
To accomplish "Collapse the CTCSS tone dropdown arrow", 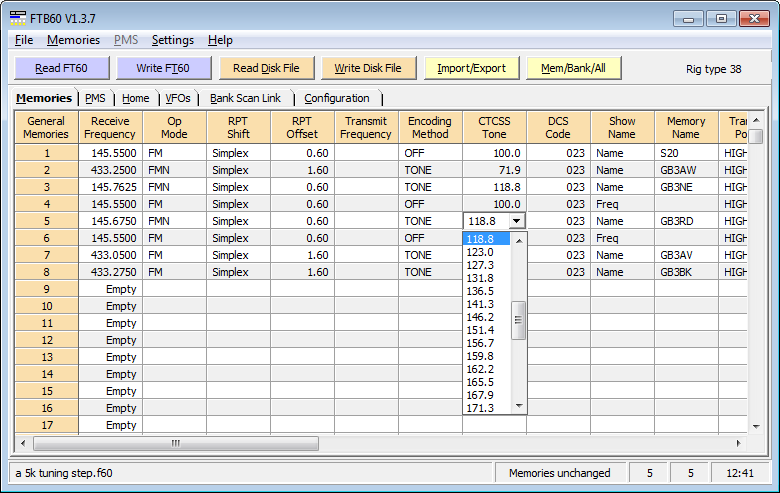I will click(516, 221).
